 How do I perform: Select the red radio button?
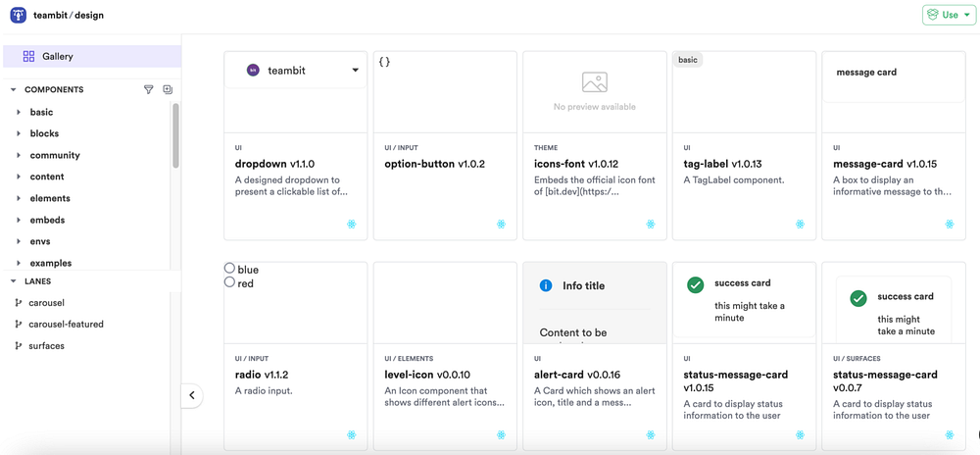click(229, 282)
